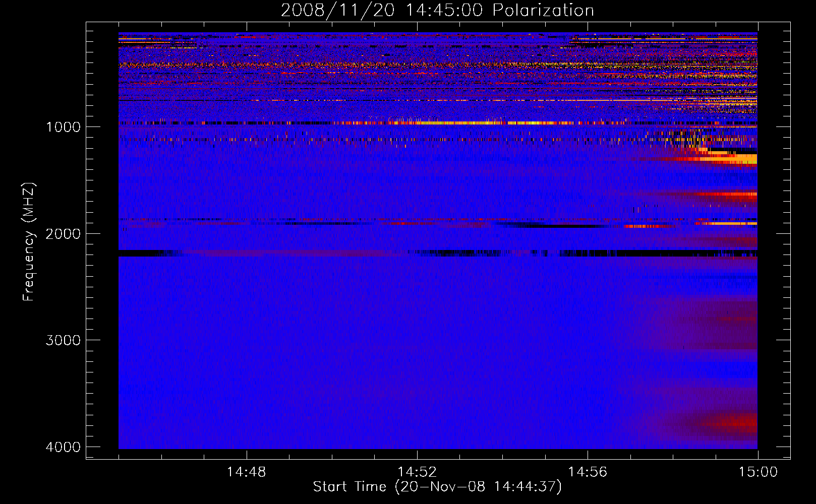The image size is (816, 504).
Task: Click the 14:48 time axis label
Action: click(x=246, y=472)
